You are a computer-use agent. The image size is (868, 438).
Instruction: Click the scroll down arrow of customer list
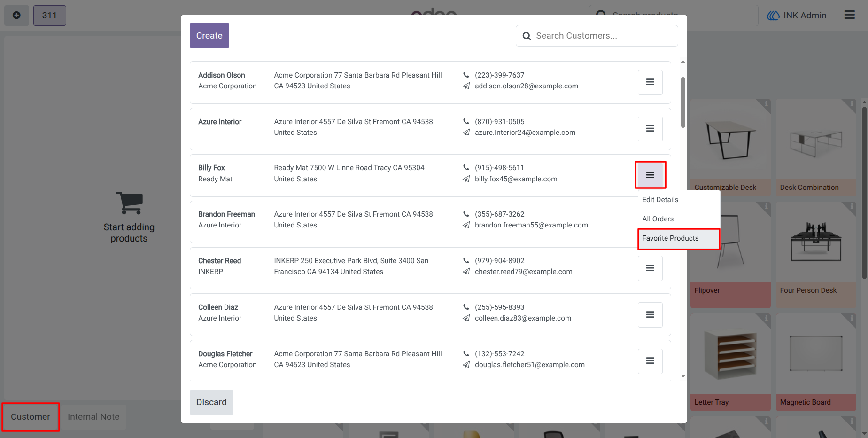click(683, 376)
